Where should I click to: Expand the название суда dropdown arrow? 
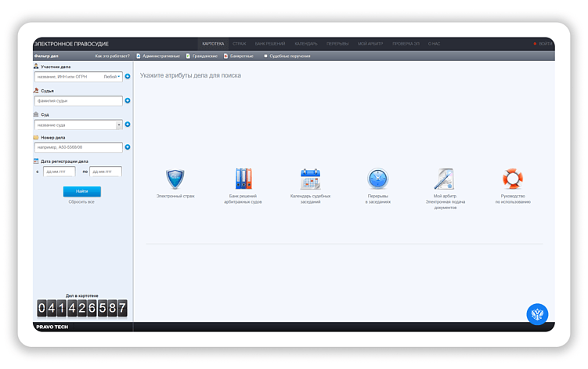[119, 125]
